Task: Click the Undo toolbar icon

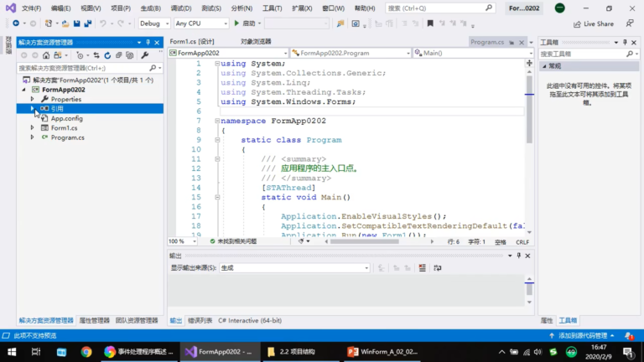Action: click(102, 23)
